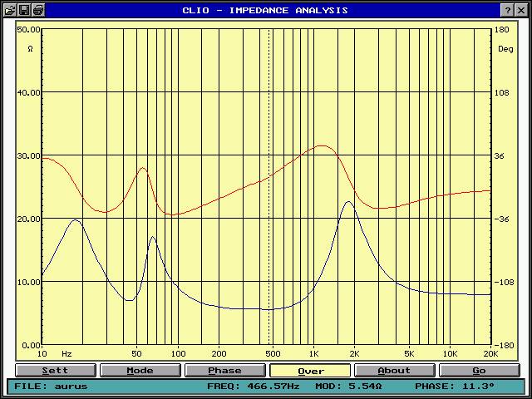
Task: Click the MOD: 5.54Ω readout
Action: click(348, 386)
